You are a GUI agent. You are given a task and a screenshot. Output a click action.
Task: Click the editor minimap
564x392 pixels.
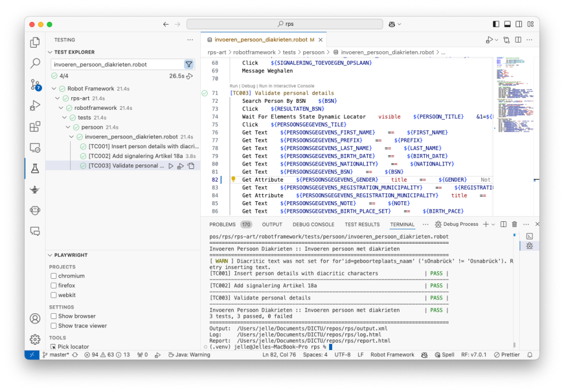click(x=515, y=95)
